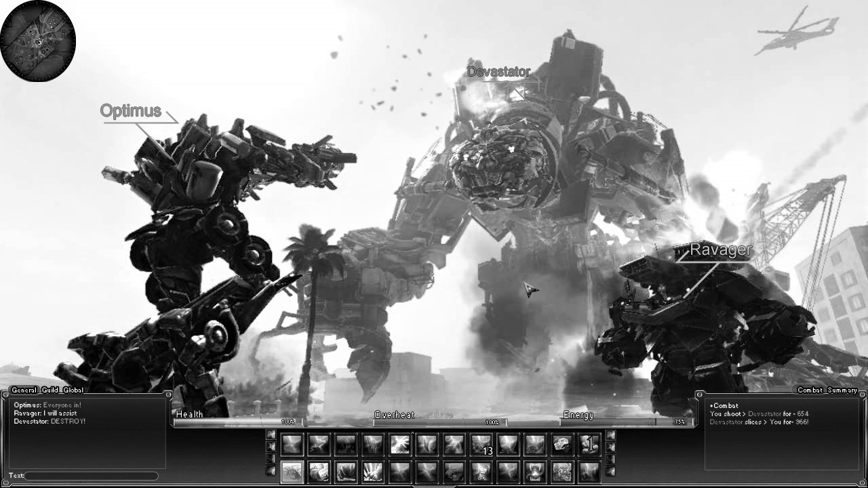The image size is (868, 488).
Task: Switch to the Guild chat tab
Action: pyautogui.click(x=50, y=390)
